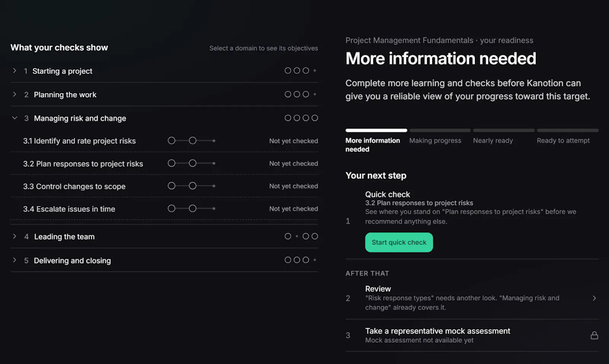Select Delivering and closing domain row

pyautogui.click(x=164, y=260)
